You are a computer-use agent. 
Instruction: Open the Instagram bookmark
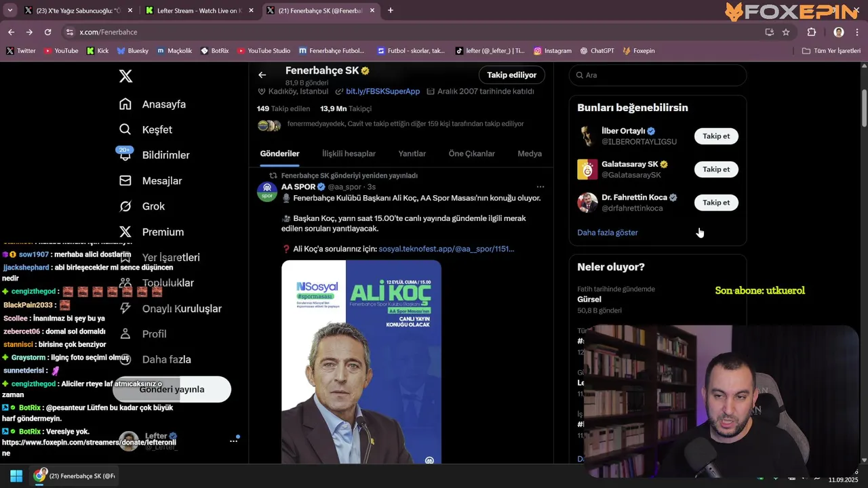(552, 51)
